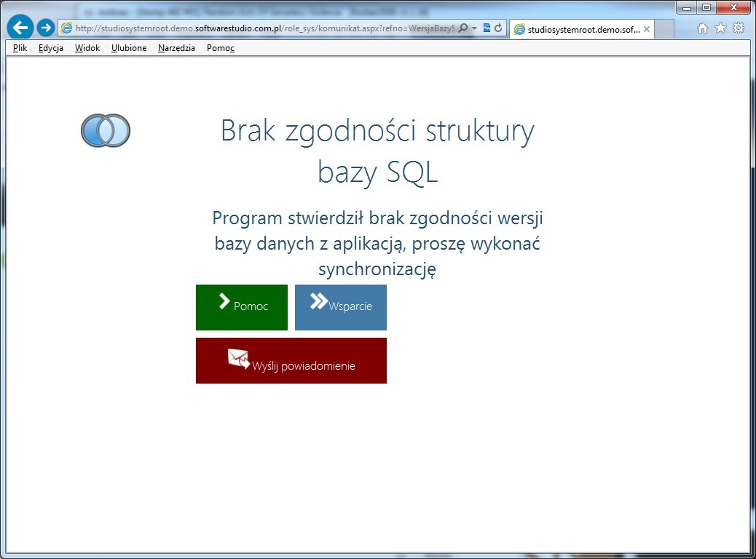Open the gear tools icon
This screenshot has height=559, width=756.
coord(739,28)
